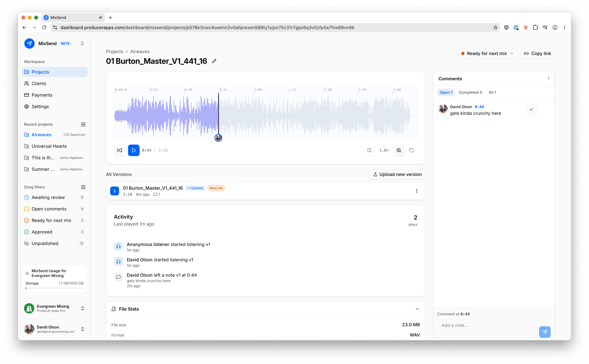Open the Ready for next mix status dropdown
This screenshot has width=589, height=364.
tap(487, 53)
